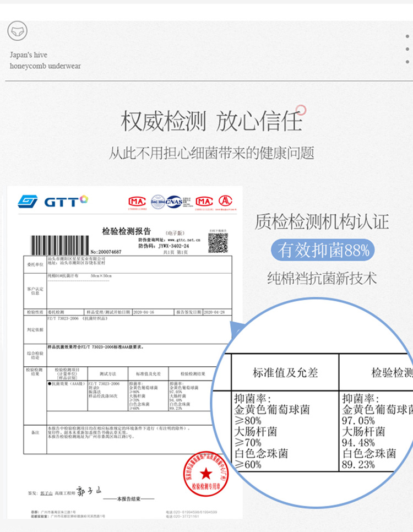Click the first red MA certification mark

(137, 202)
